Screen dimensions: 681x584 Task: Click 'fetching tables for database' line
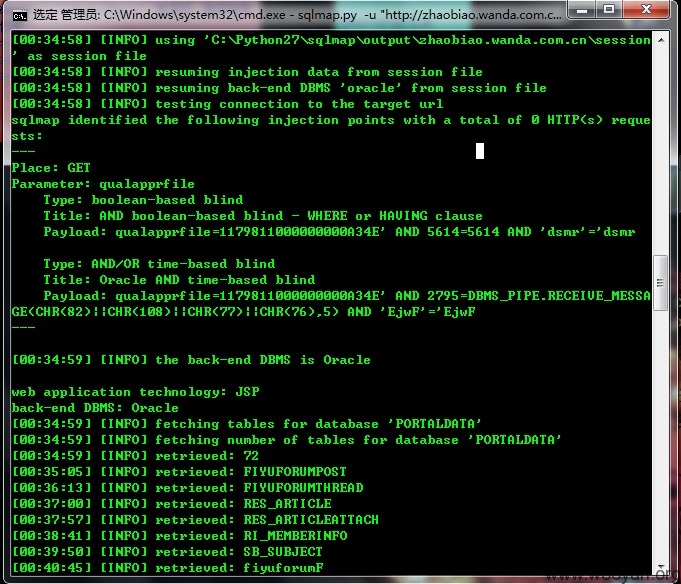pos(246,424)
